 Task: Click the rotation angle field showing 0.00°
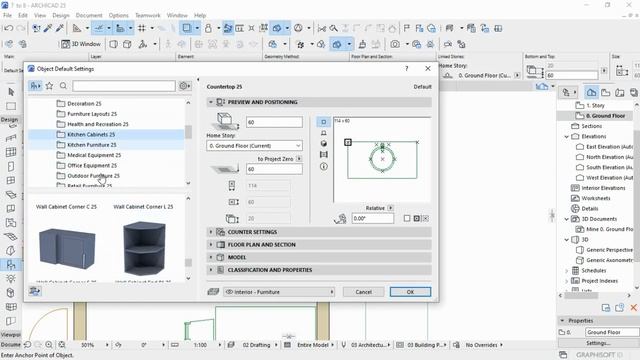[373, 218]
